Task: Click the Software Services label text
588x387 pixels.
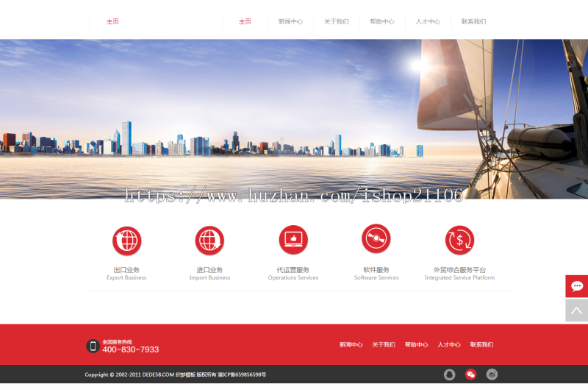Action: [x=376, y=278]
